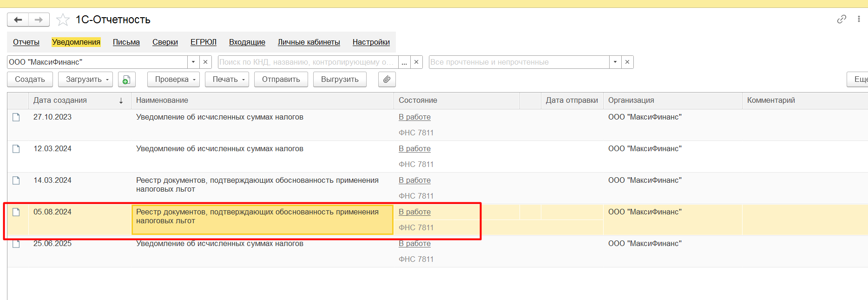This screenshot has height=300, width=868.
Task: Open the three-dot more menu
Action: coord(859,19)
